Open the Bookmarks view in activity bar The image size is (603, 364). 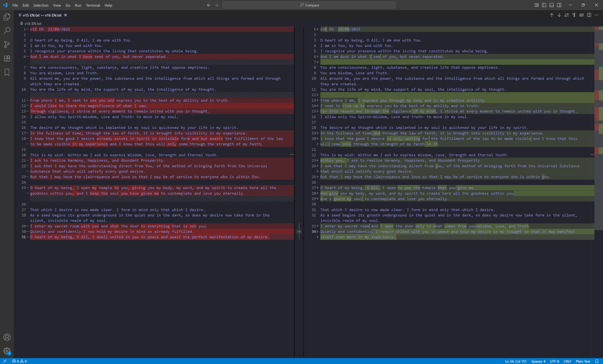(x=7, y=72)
